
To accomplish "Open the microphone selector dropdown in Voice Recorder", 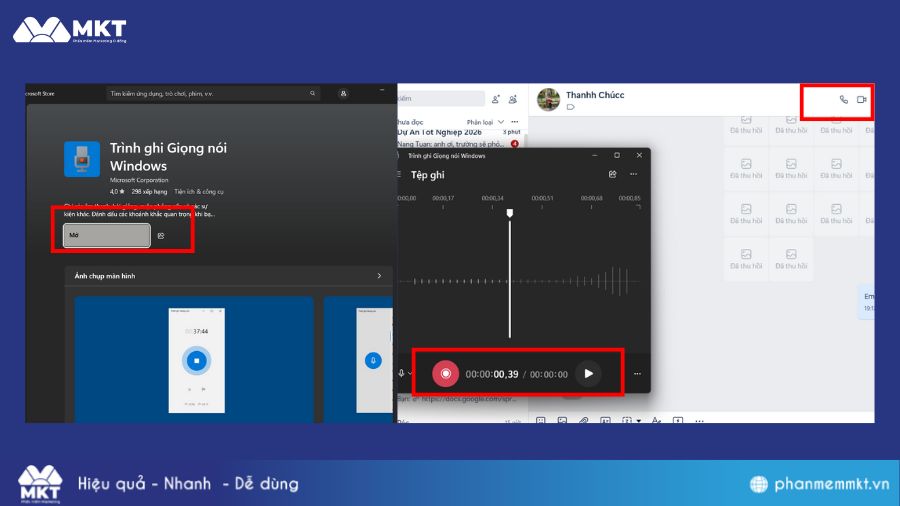I will 405,373.
